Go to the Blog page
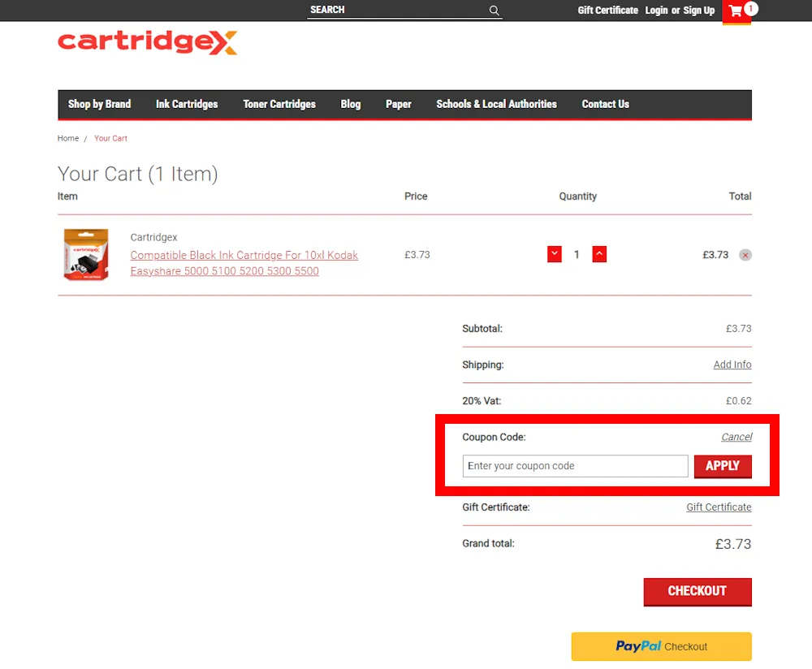The image size is (812, 669). click(x=351, y=104)
